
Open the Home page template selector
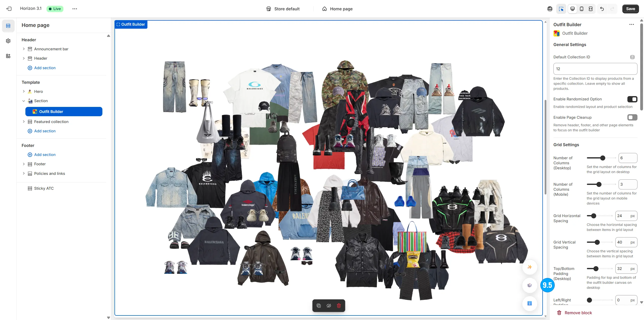(337, 9)
